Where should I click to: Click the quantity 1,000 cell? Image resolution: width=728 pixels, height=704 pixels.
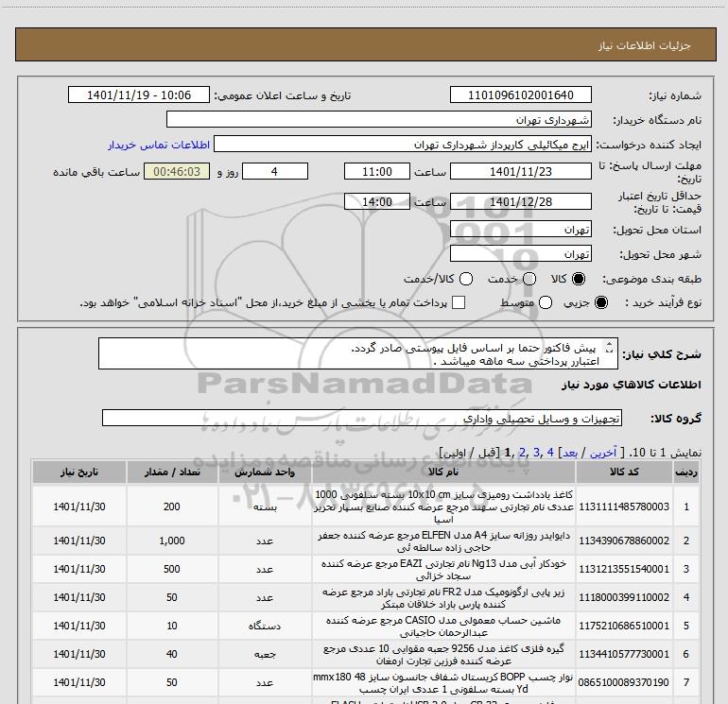tap(172, 541)
